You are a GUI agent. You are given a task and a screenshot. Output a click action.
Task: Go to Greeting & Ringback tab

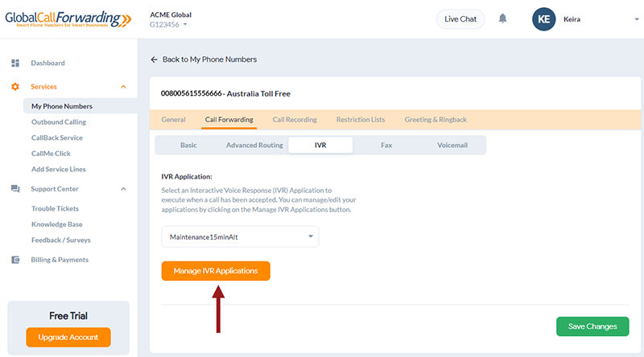[436, 120]
